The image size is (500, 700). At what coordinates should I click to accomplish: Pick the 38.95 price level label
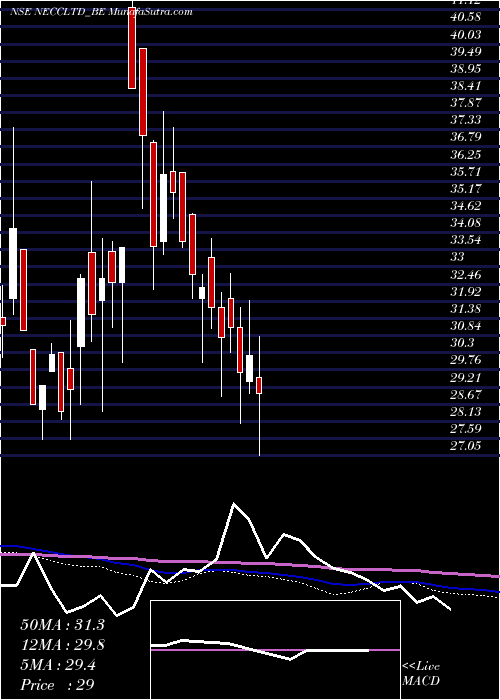(x=467, y=69)
